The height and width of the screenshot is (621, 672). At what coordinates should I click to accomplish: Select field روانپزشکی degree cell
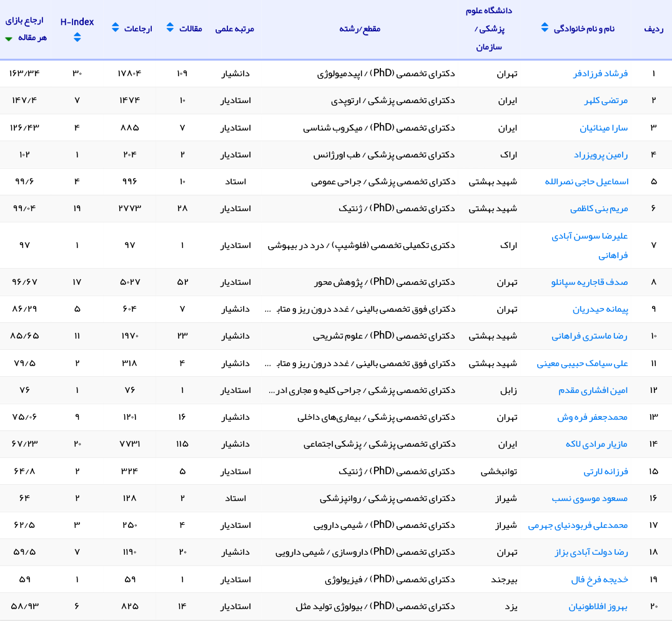point(387,499)
